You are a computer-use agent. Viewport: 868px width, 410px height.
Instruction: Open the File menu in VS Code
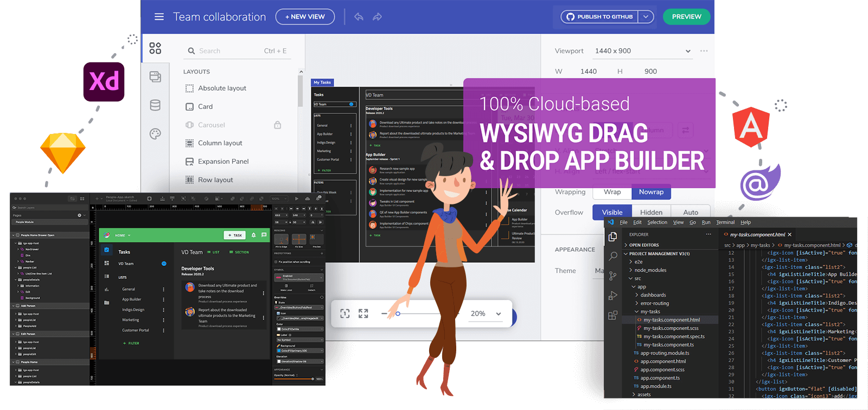pos(624,222)
